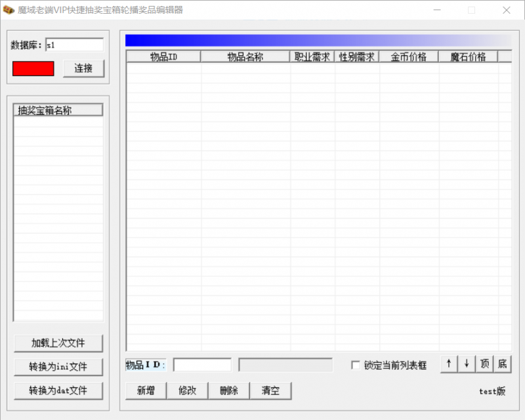Click the application icon in the title bar

9,10
